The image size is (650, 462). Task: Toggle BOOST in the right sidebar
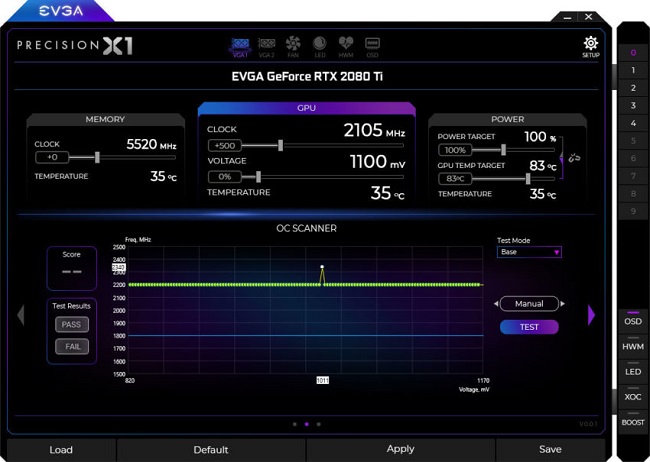coord(633,420)
